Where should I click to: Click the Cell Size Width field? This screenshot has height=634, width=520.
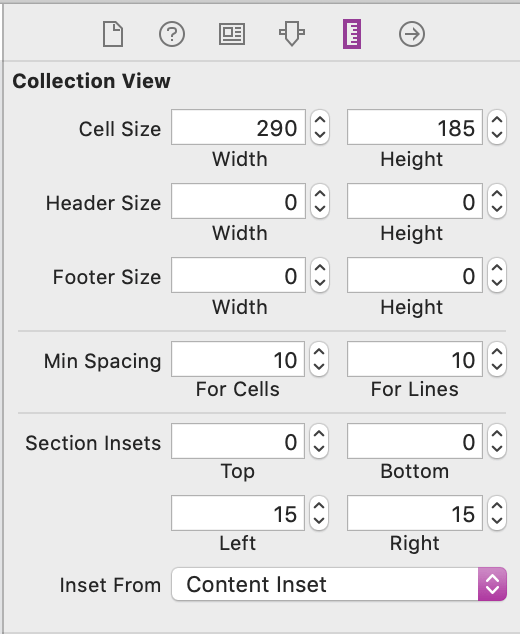tap(238, 127)
